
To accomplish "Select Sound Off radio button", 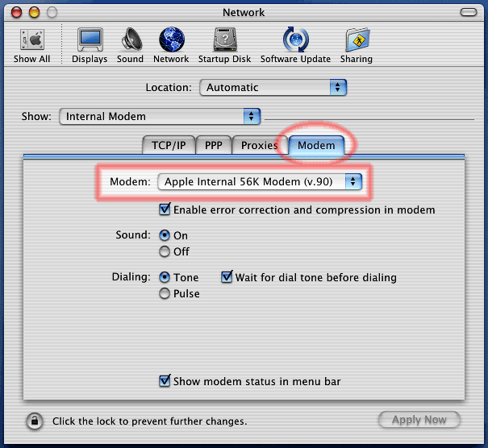I will 165,251.
